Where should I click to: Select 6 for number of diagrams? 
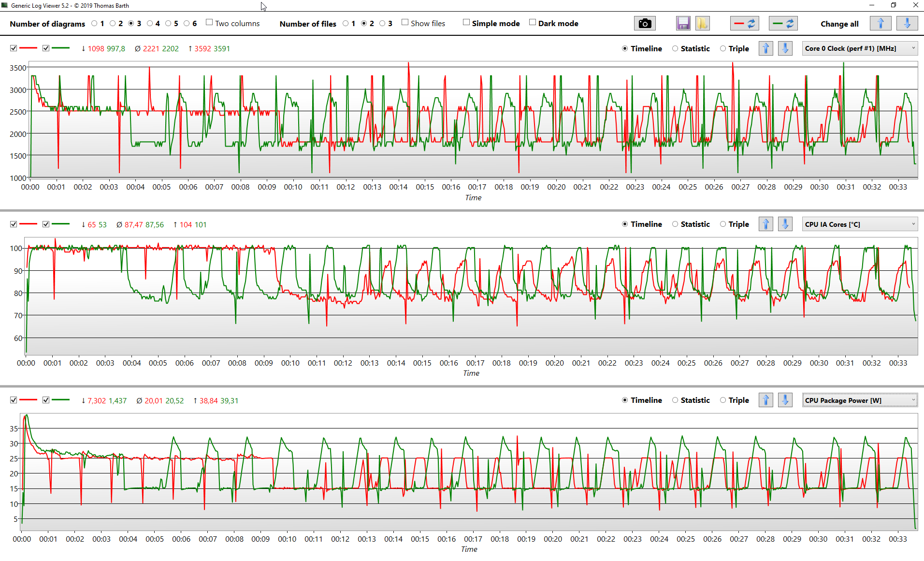pyautogui.click(x=187, y=24)
